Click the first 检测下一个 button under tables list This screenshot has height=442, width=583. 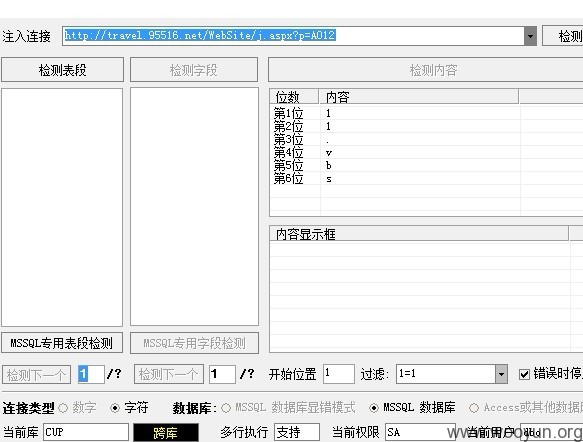click(36, 374)
